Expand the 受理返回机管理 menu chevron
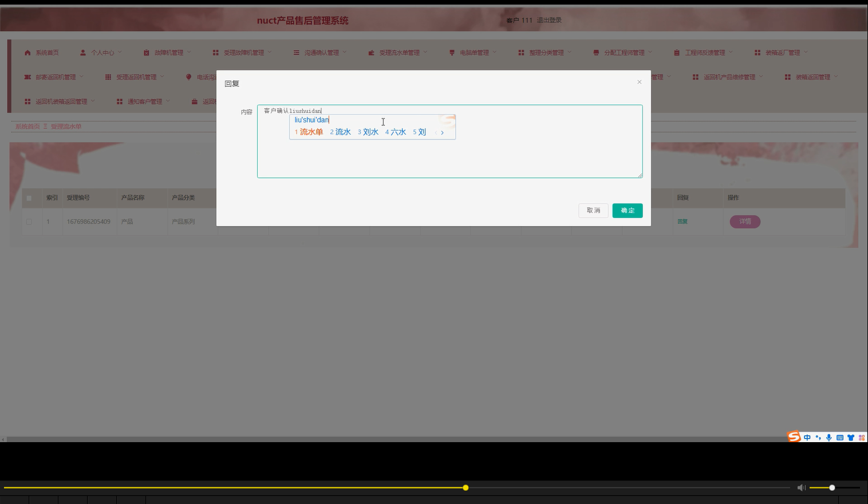The width and height of the screenshot is (868, 504). click(x=162, y=76)
